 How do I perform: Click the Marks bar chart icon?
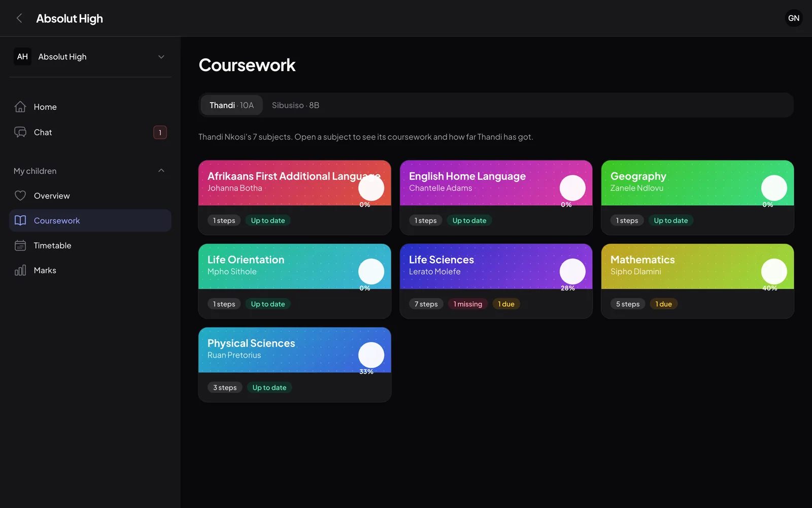[x=20, y=270]
